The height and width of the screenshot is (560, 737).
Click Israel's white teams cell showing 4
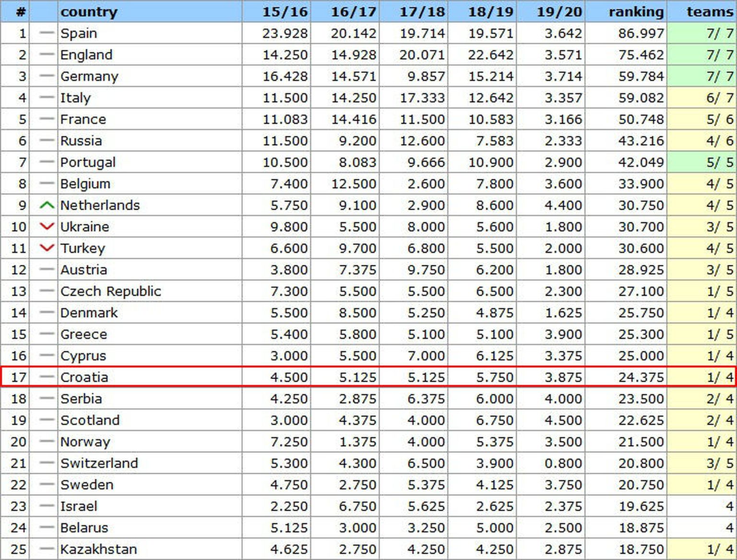702,506
